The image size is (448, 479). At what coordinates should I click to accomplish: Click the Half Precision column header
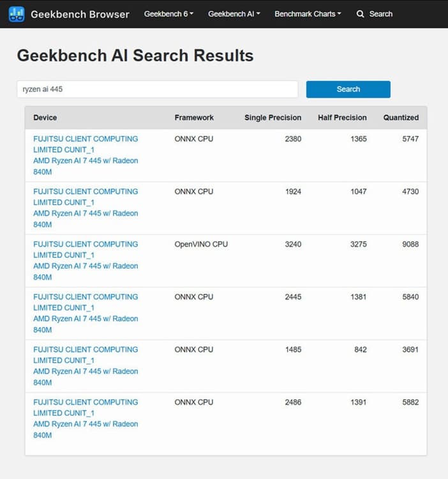342,118
